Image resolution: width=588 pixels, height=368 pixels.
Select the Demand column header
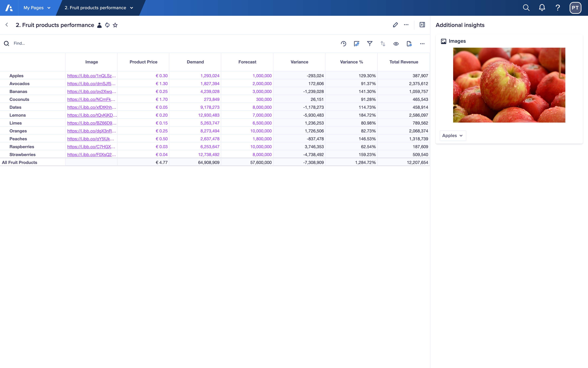tap(195, 62)
